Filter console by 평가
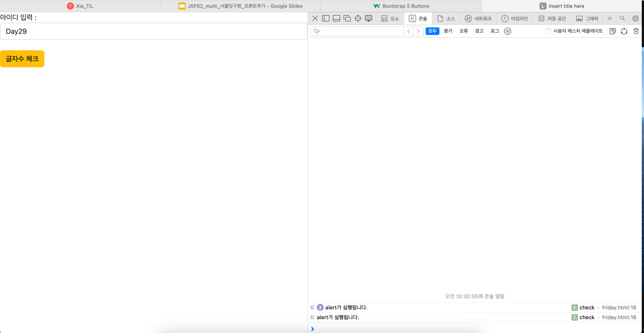644x333 pixels. [x=448, y=31]
